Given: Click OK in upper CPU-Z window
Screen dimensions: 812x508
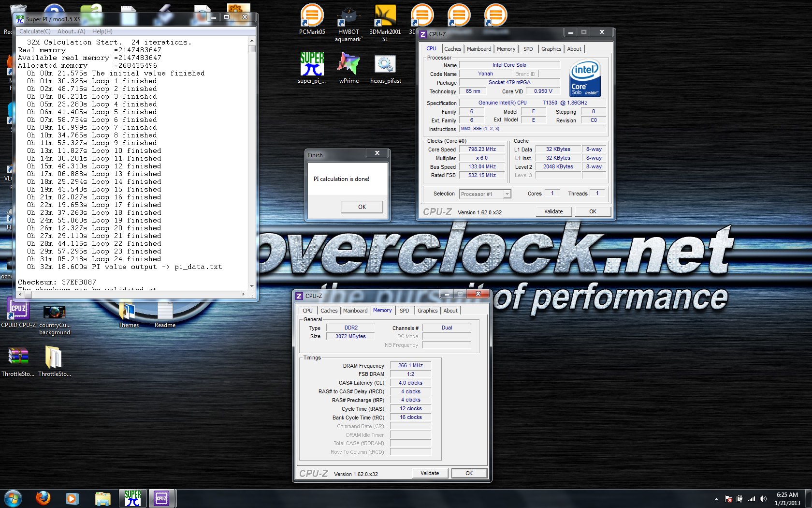Looking at the screenshot, I should (593, 211).
